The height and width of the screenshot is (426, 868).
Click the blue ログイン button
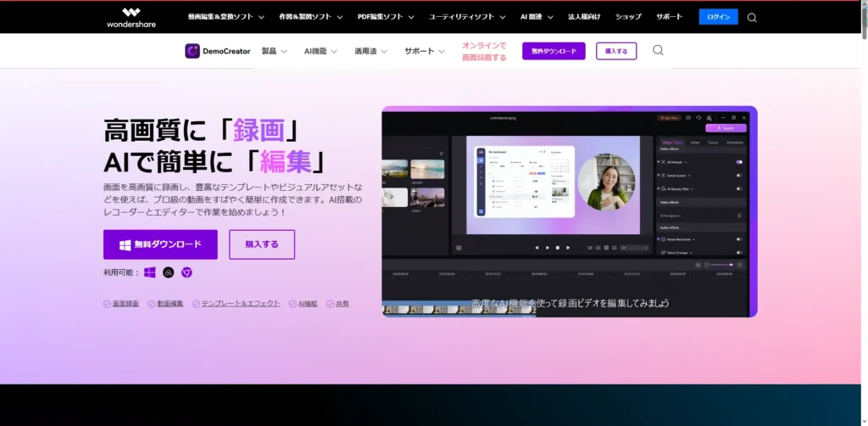[x=718, y=17]
